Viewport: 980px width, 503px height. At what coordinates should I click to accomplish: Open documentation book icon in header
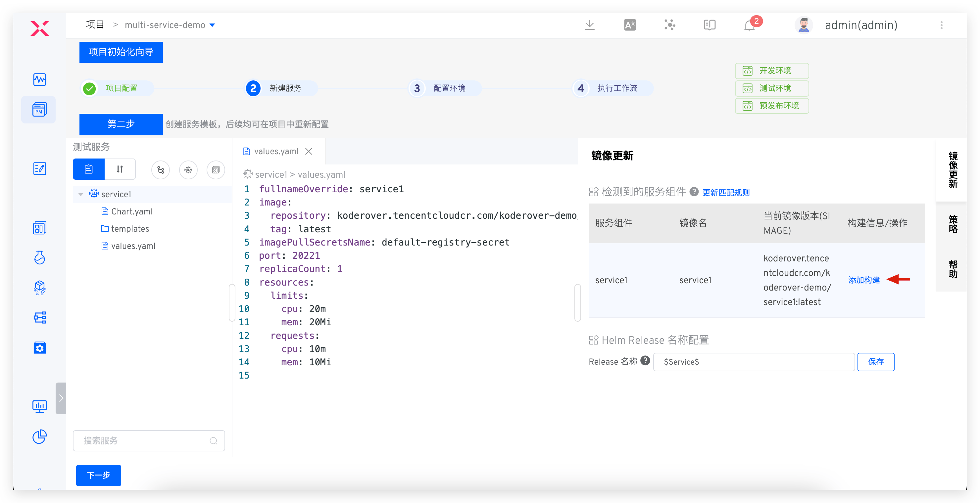click(x=710, y=25)
